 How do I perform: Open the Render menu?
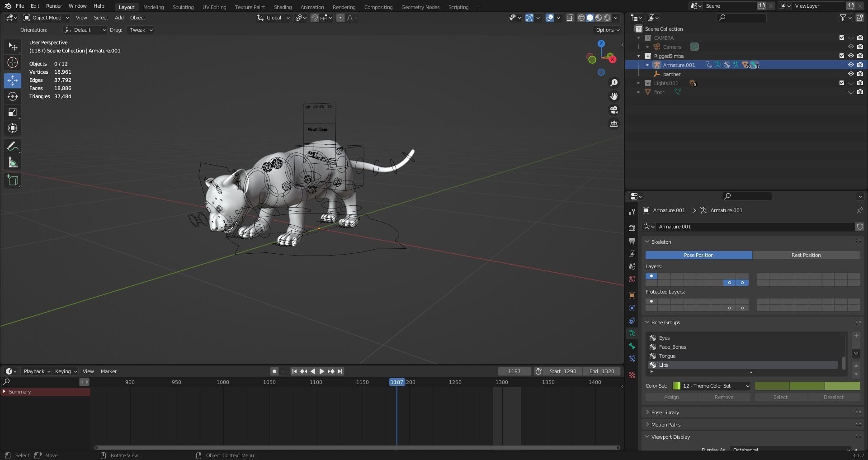click(x=54, y=6)
